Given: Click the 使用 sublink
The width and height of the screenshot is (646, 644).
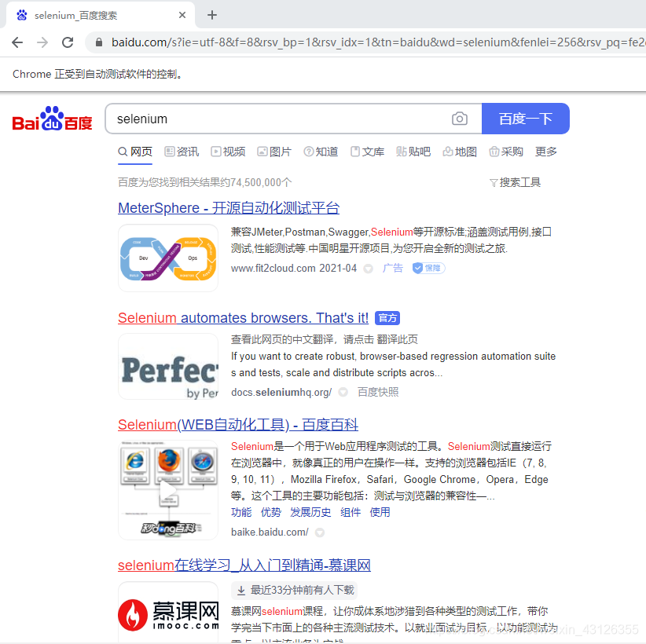Looking at the screenshot, I should click(380, 512).
